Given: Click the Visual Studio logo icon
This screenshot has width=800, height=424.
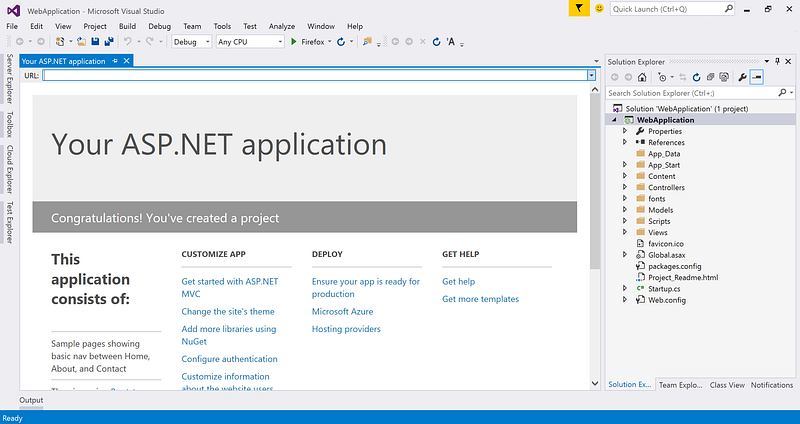Looking at the screenshot, I should coord(13,10).
